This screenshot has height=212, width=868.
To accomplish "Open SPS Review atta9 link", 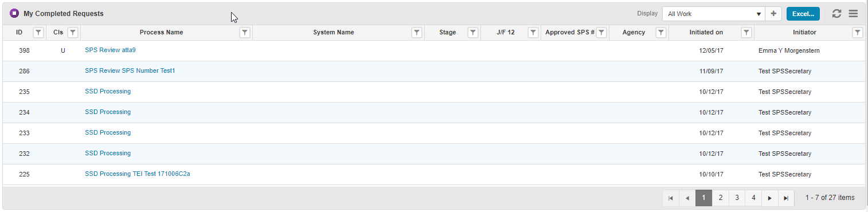I will 110,50.
